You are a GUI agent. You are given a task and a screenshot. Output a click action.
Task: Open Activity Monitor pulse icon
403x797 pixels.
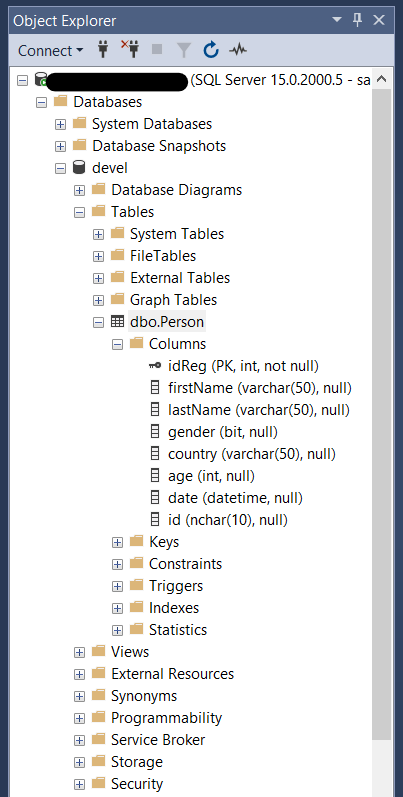point(238,50)
